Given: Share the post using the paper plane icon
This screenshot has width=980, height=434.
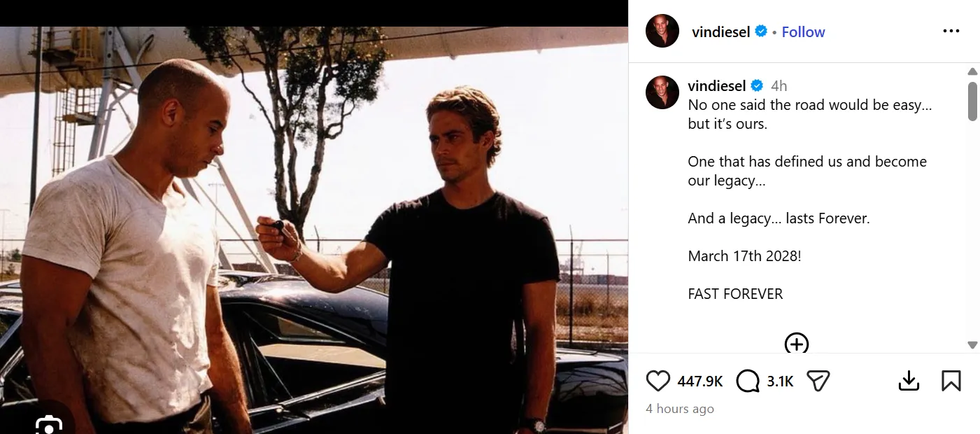Looking at the screenshot, I should coord(818,381).
